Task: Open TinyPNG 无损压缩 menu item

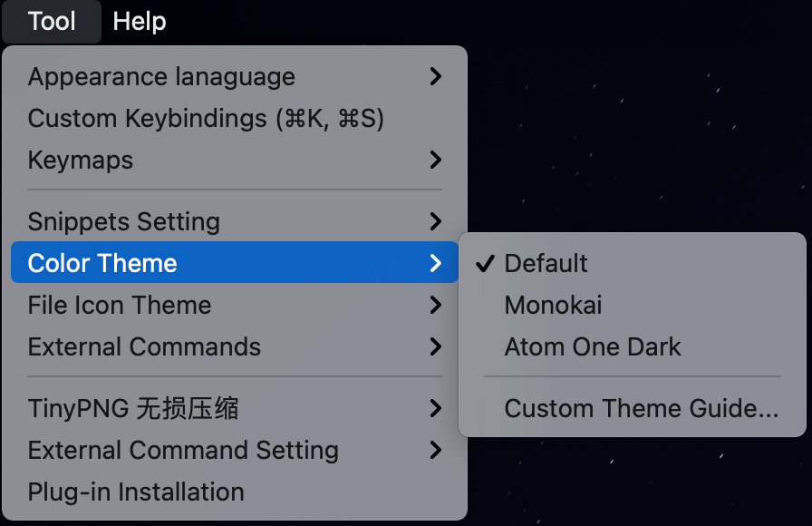Action: coord(133,408)
